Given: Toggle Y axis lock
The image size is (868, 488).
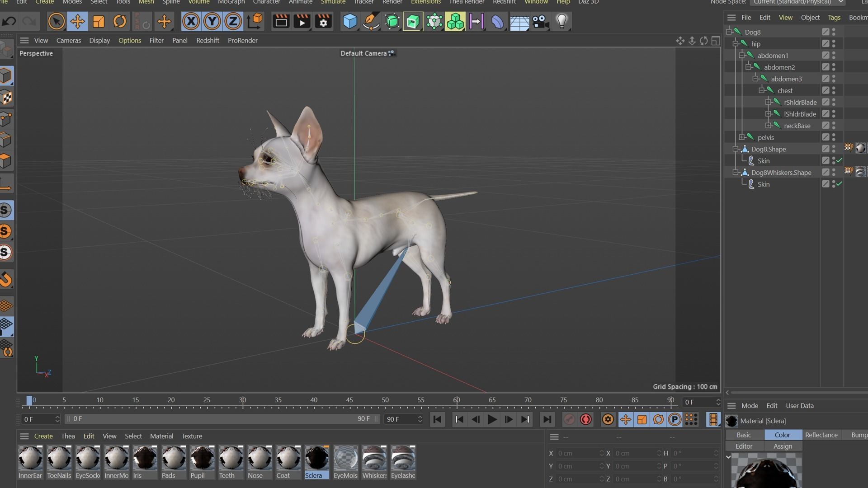Looking at the screenshot, I should tap(212, 21).
